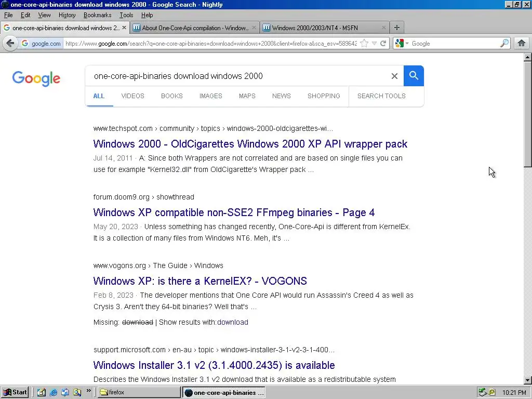Open the History menu
This screenshot has width=532, height=399.
click(67, 15)
